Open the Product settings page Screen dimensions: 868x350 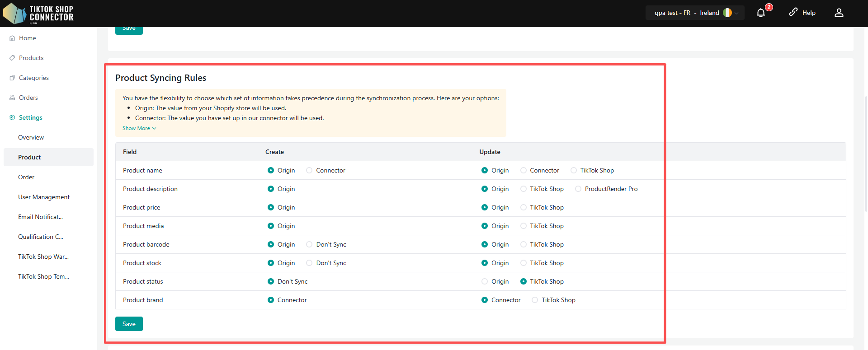(x=48, y=157)
